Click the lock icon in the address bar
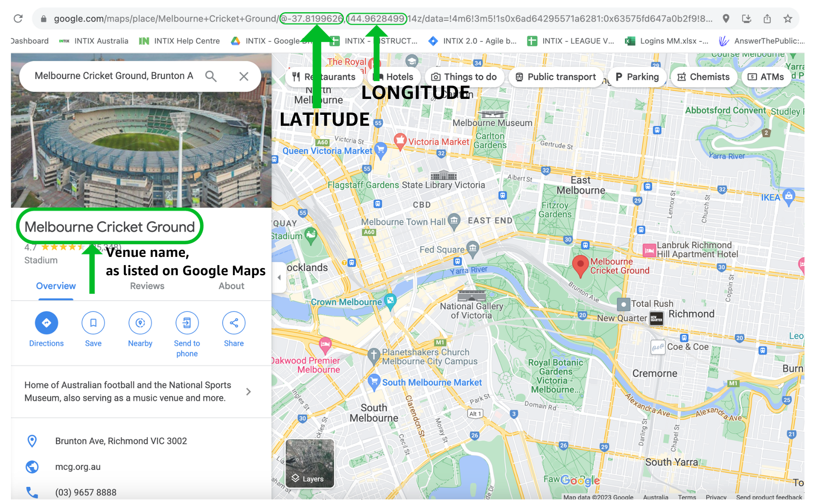 click(x=44, y=19)
